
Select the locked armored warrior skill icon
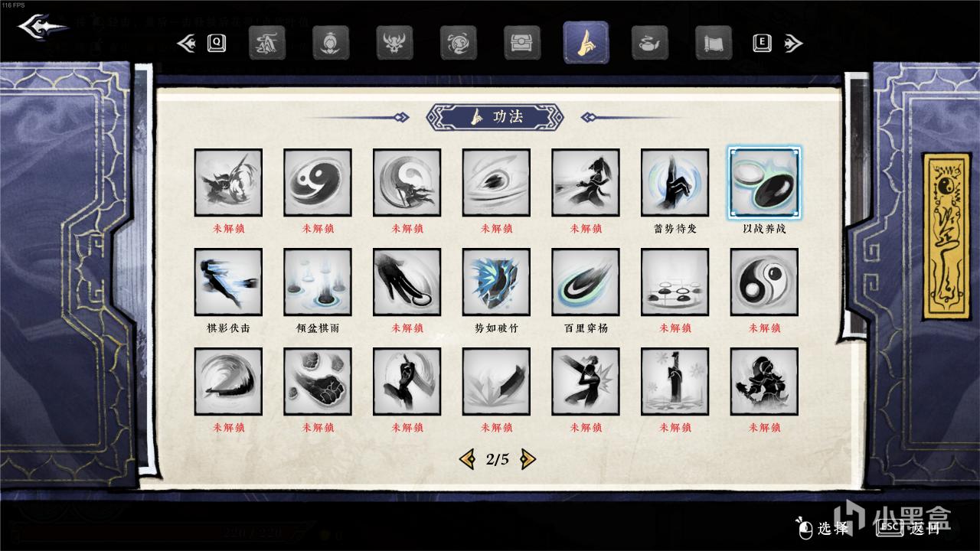pyautogui.click(x=764, y=381)
